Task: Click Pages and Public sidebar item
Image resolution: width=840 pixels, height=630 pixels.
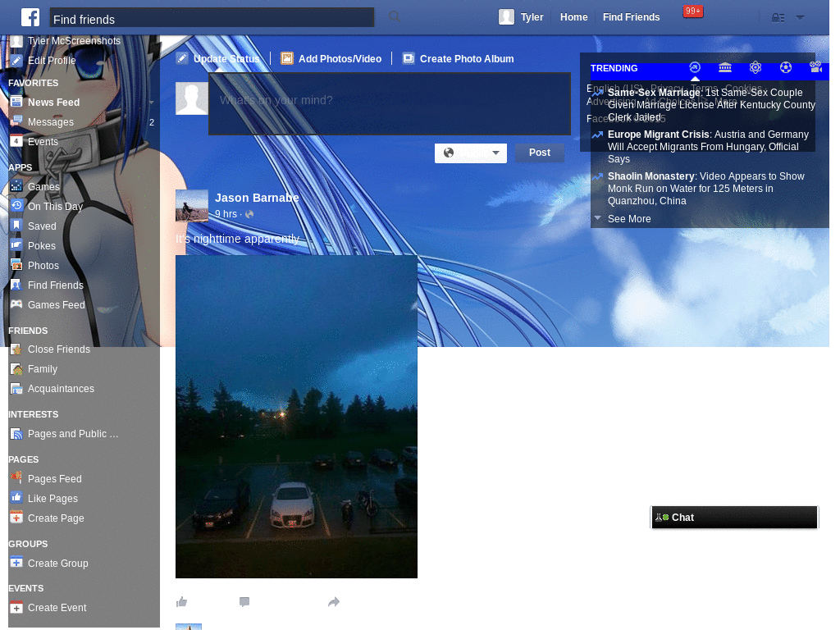Action: click(x=73, y=434)
